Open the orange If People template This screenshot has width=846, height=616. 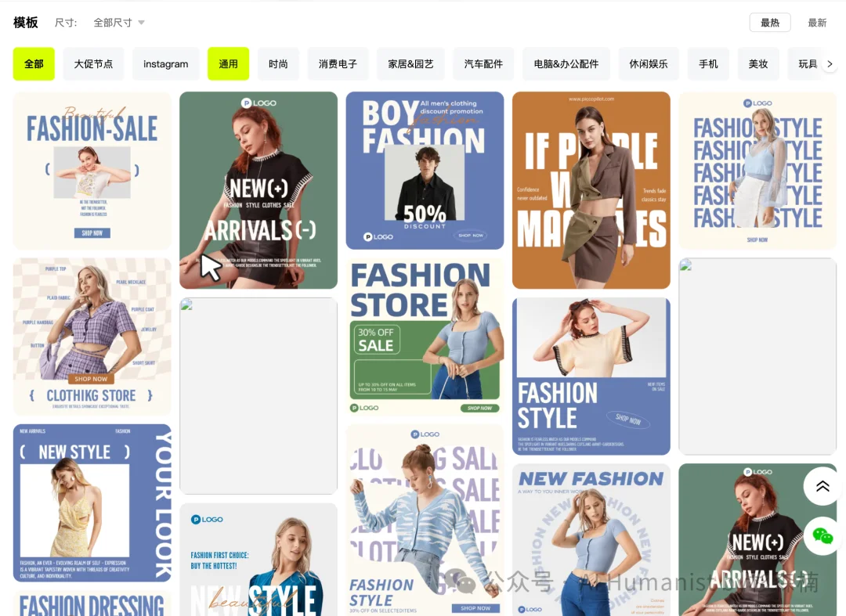point(591,190)
